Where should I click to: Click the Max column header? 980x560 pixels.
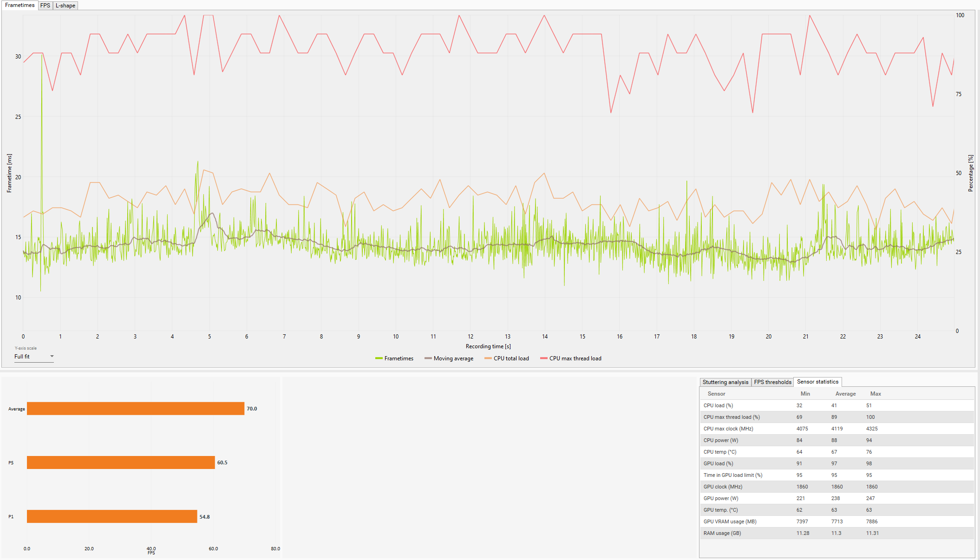click(875, 394)
